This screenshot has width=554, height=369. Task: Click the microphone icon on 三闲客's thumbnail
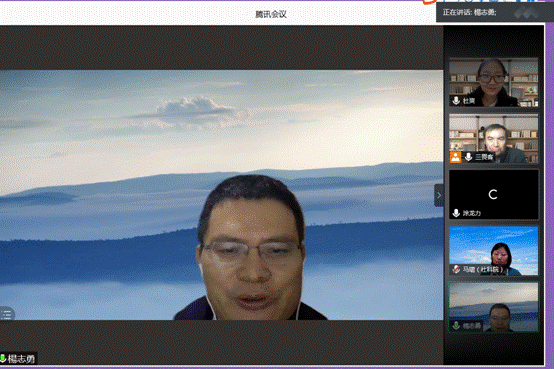click(x=468, y=157)
